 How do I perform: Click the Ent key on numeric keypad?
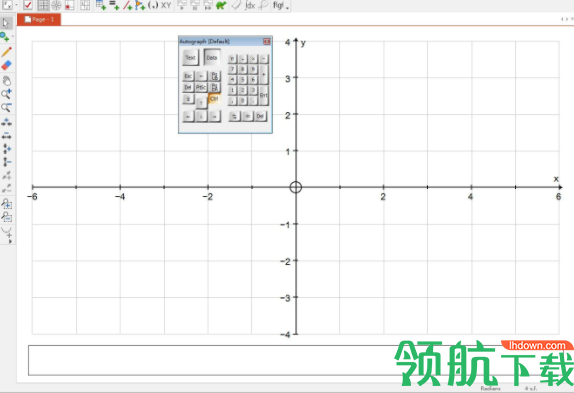pyautogui.click(x=264, y=95)
